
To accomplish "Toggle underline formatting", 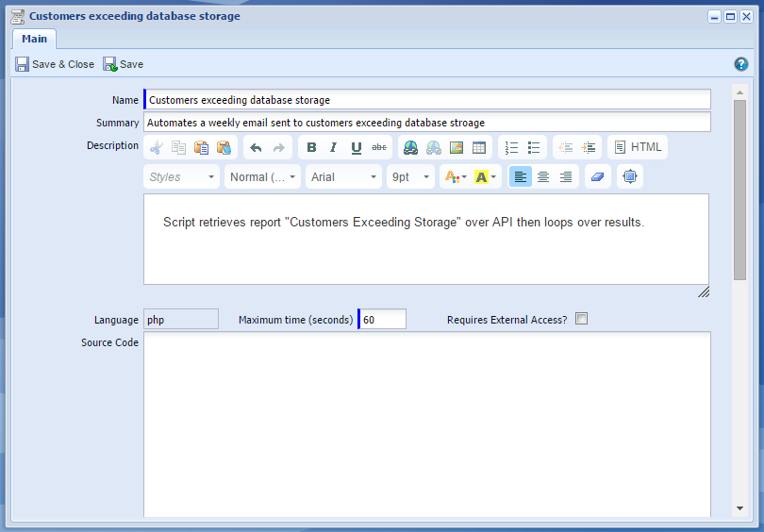I will tap(357, 147).
